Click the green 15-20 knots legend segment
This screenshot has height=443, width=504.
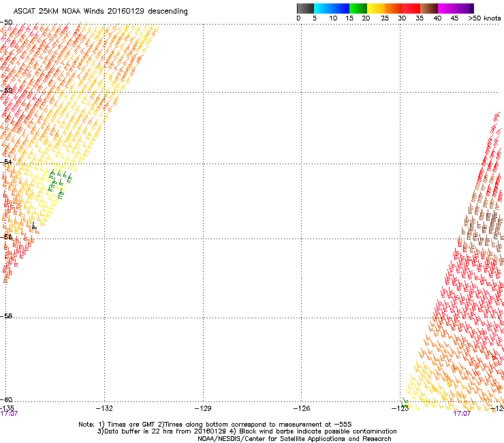358,8
